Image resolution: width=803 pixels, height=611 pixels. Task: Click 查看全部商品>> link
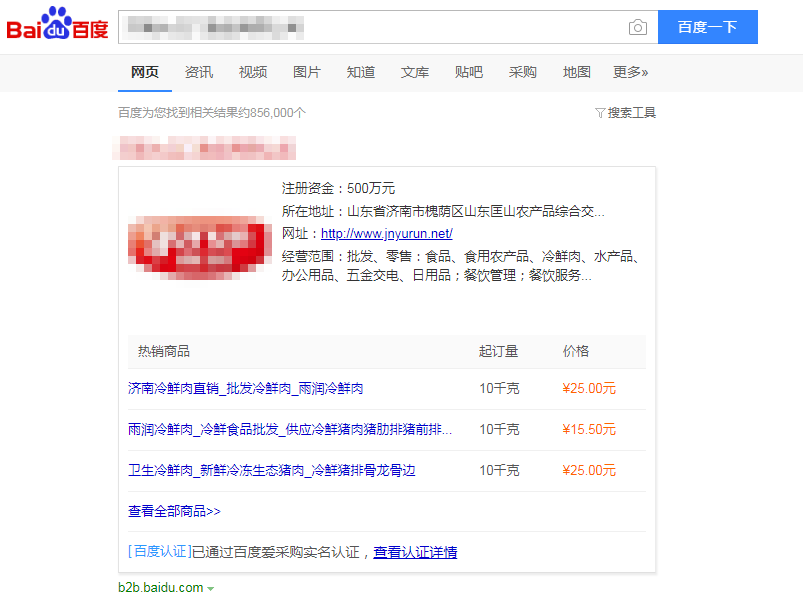point(174,511)
